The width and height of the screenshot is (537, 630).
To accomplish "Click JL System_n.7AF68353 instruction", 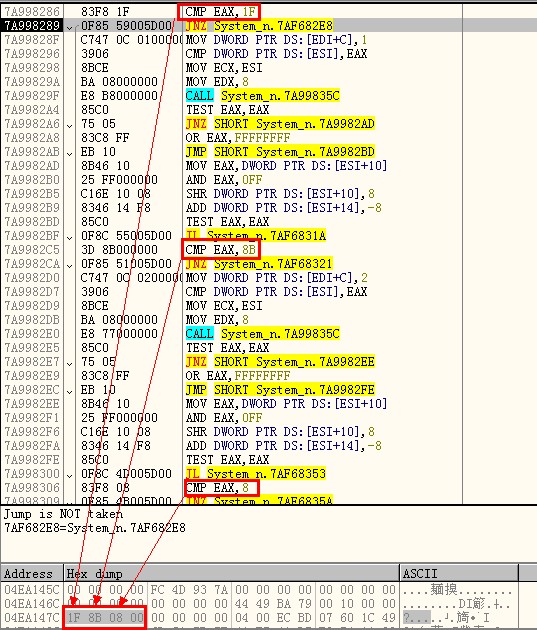I will pos(255,473).
